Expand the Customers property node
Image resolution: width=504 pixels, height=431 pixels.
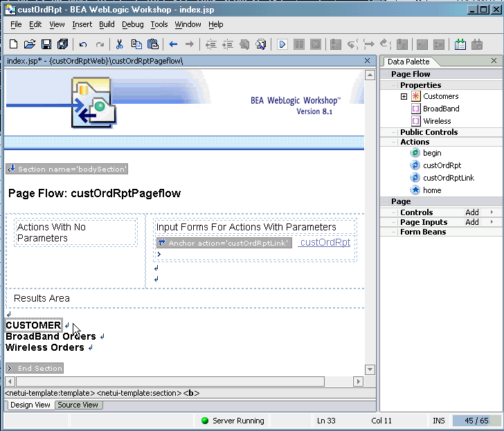[404, 96]
